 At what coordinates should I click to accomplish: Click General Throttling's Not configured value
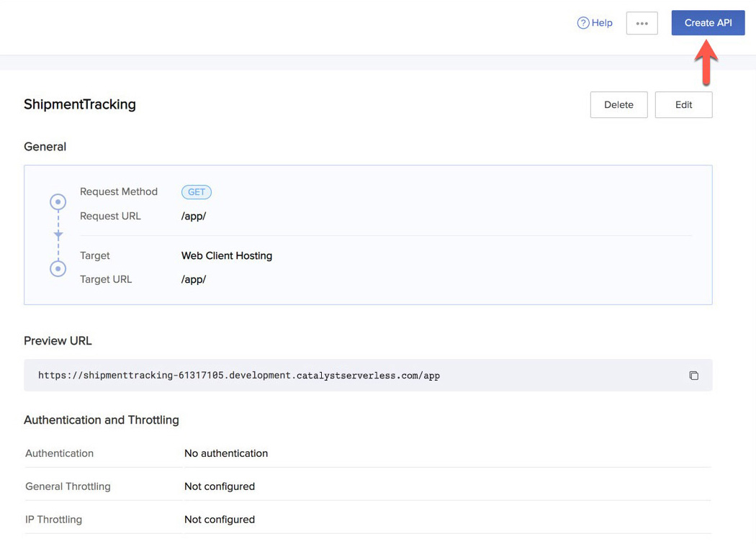(x=220, y=486)
